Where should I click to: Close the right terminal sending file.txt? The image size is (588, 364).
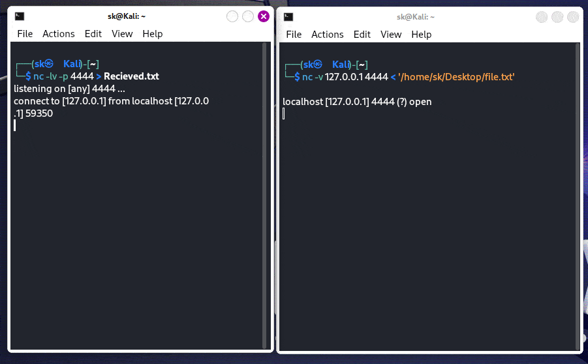coord(573,17)
